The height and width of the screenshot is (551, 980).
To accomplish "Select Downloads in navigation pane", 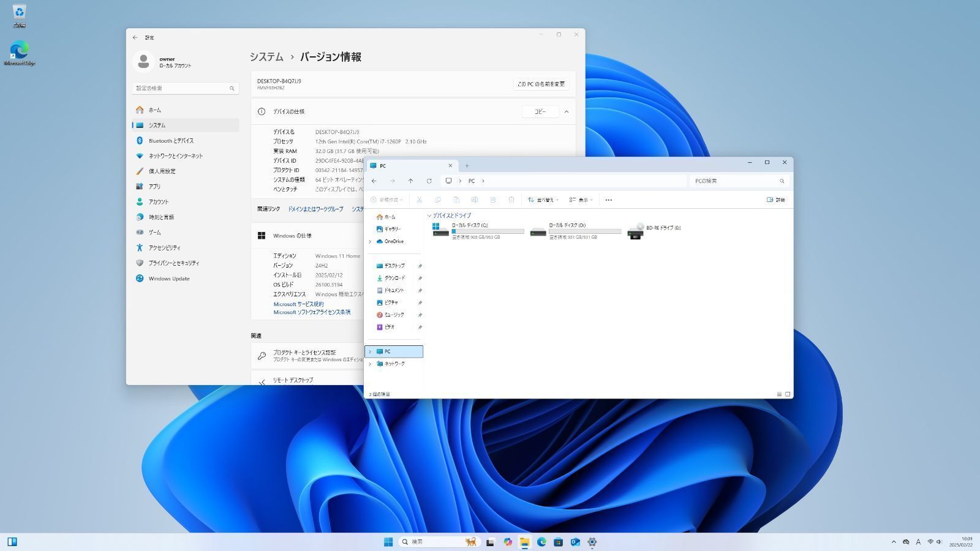I will point(394,279).
